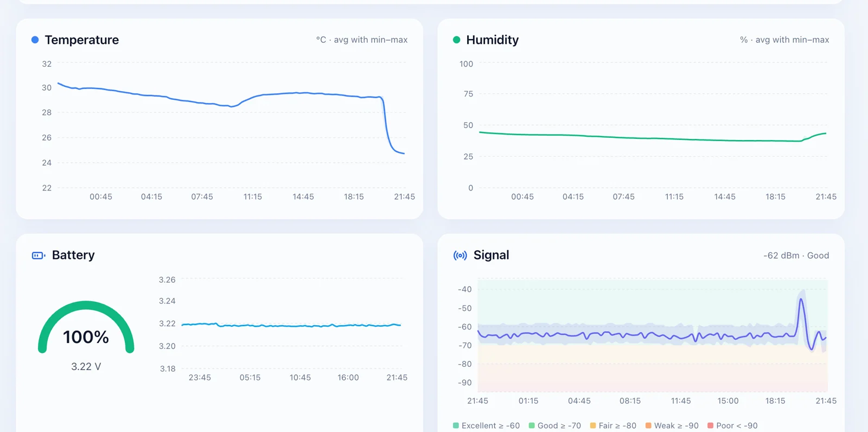This screenshot has height=432, width=868.
Task: Click the Battery icon beside the title
Action: click(39, 255)
